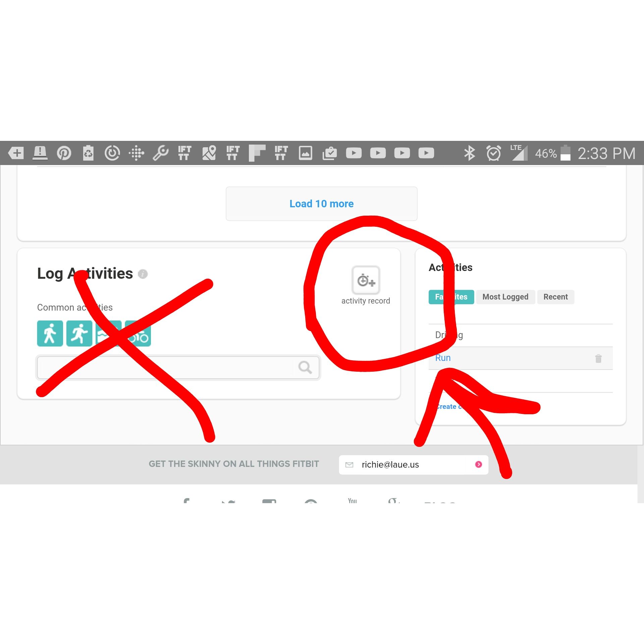644x644 pixels.
Task: Click the Recent tab in Activities
Action: (555, 296)
